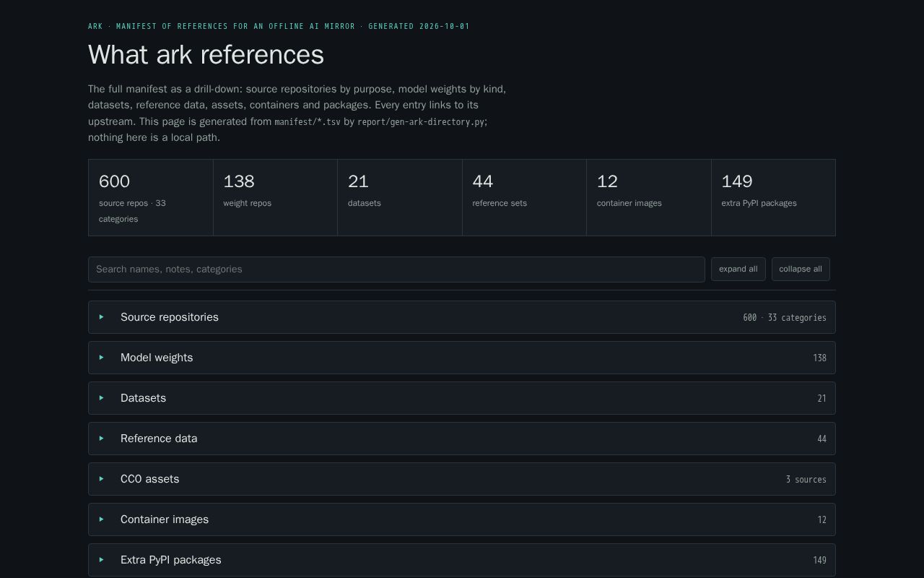
Task: Click the Model weights label
Action: (157, 358)
